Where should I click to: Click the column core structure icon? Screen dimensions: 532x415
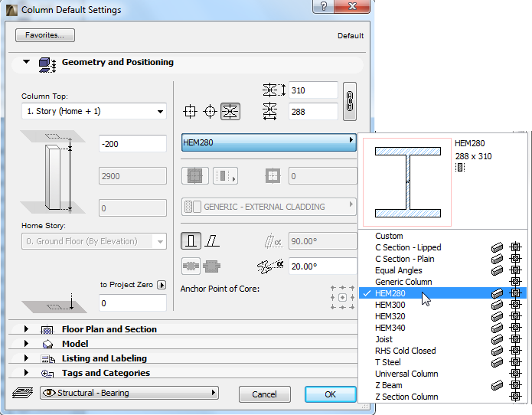click(194, 176)
